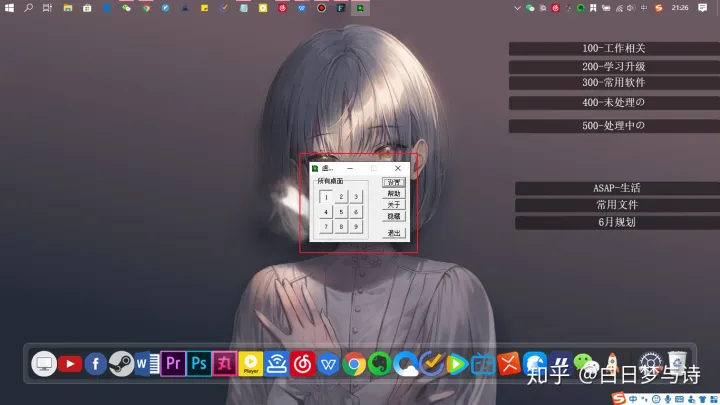Viewport: 720px width, 405px height.
Task: Open Steam from the dock
Action: pyautogui.click(x=121, y=364)
